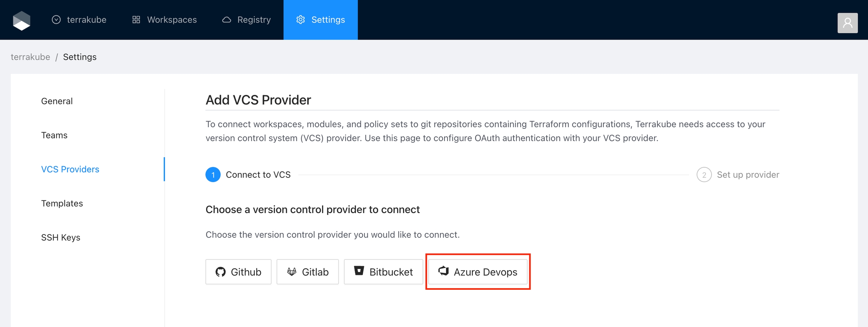Click the Terrakube logo icon
Viewport: 868px width, 327px height.
(x=21, y=20)
